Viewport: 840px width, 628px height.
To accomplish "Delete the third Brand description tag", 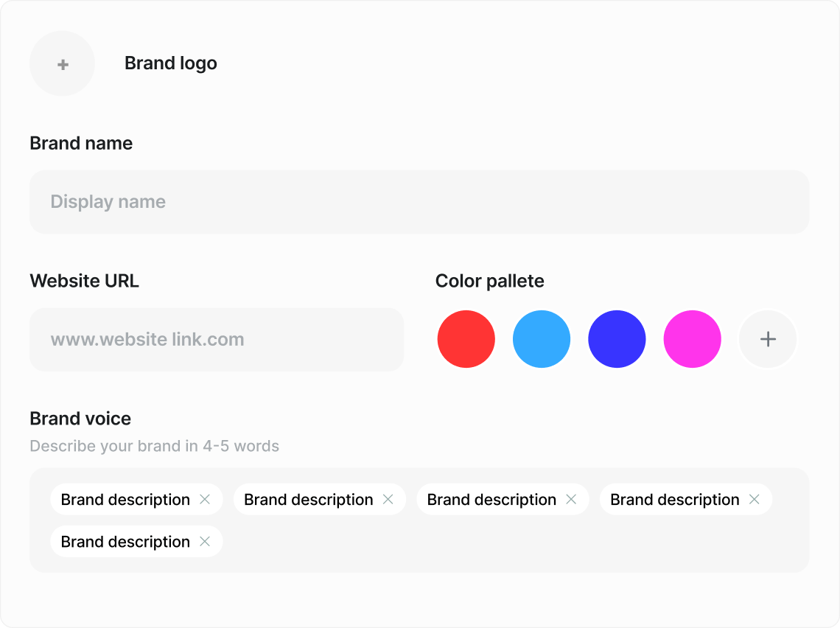I will tap(571, 500).
